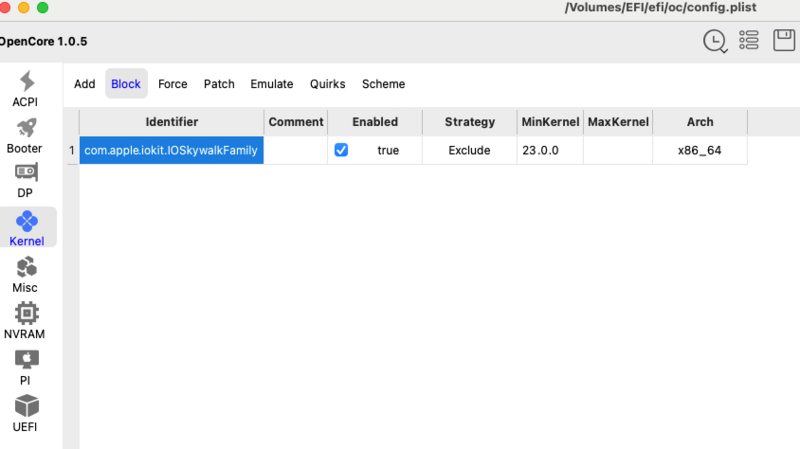Switch to the Force tab

(173, 84)
